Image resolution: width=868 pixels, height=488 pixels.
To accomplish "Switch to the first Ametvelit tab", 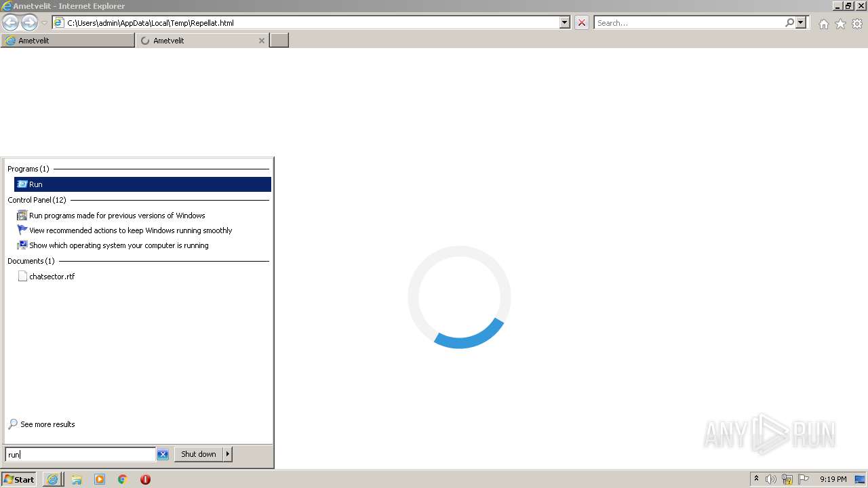I will (x=68, y=41).
